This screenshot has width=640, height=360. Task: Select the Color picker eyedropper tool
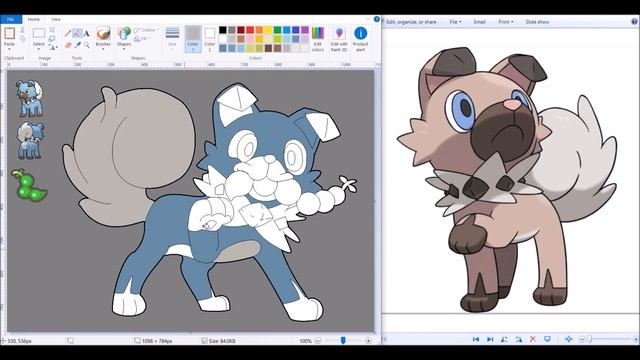[77, 45]
